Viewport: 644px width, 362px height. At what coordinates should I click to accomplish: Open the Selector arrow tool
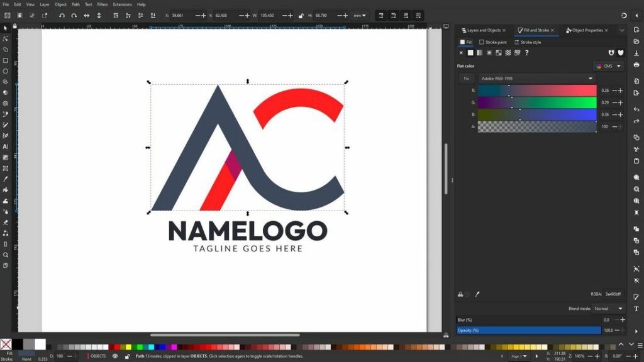pyautogui.click(x=6, y=29)
